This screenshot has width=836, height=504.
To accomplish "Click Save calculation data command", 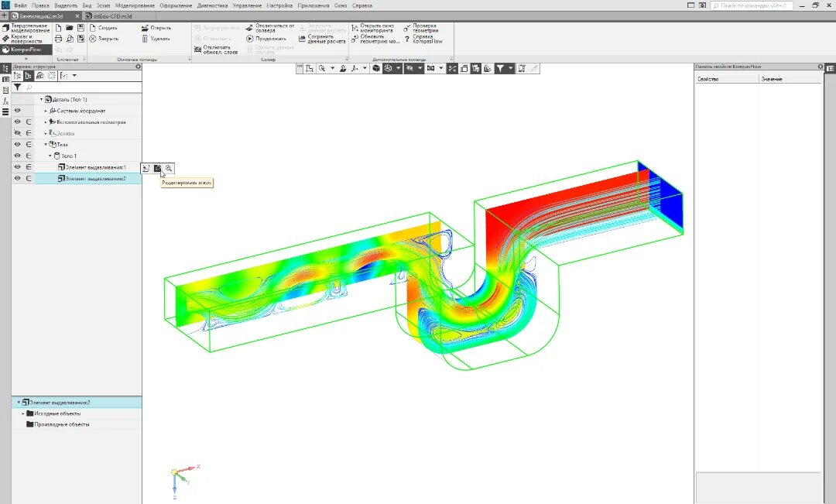I will [x=322, y=39].
